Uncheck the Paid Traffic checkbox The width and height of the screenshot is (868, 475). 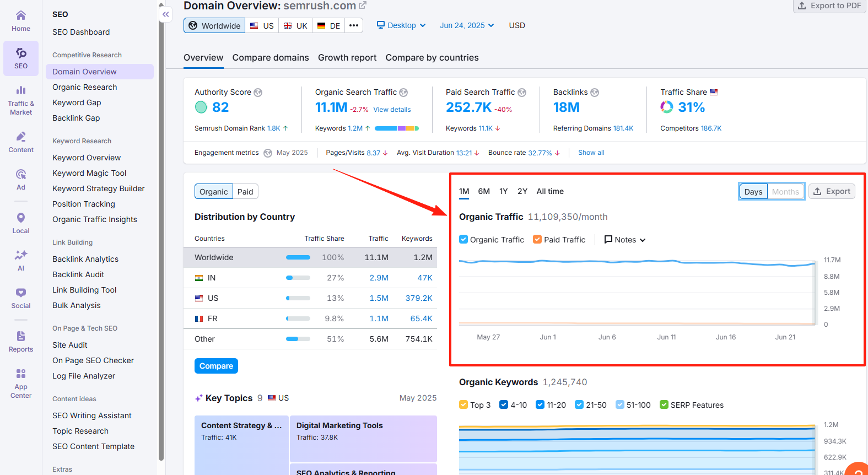537,240
